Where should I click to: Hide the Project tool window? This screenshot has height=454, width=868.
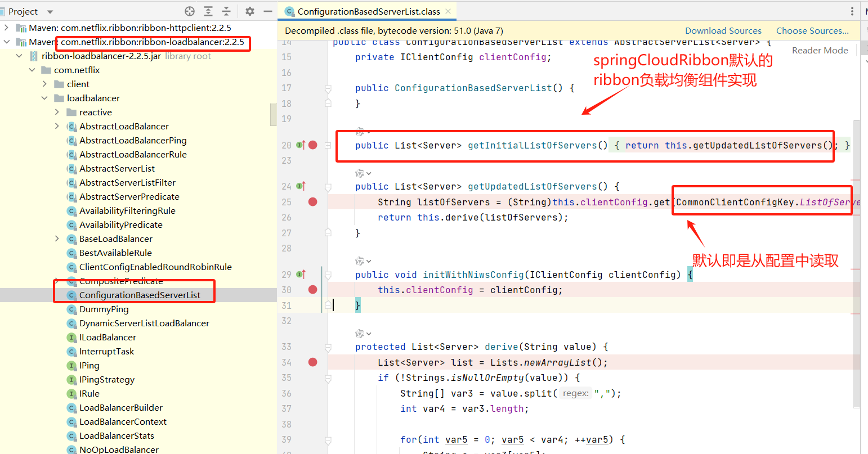point(268,11)
